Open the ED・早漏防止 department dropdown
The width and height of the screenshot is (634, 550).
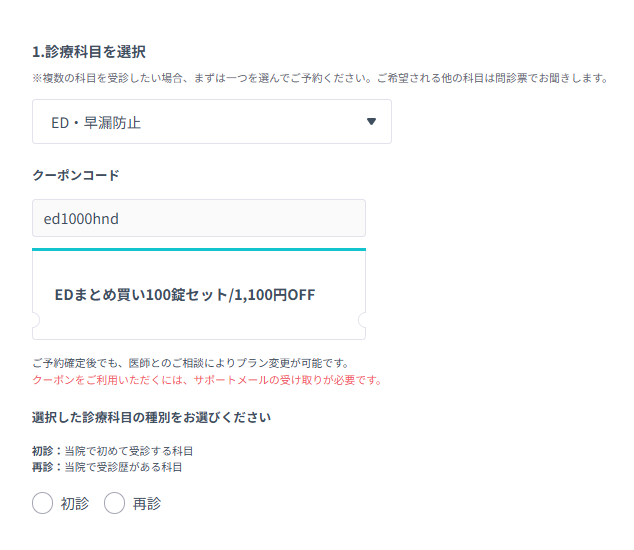pos(212,121)
